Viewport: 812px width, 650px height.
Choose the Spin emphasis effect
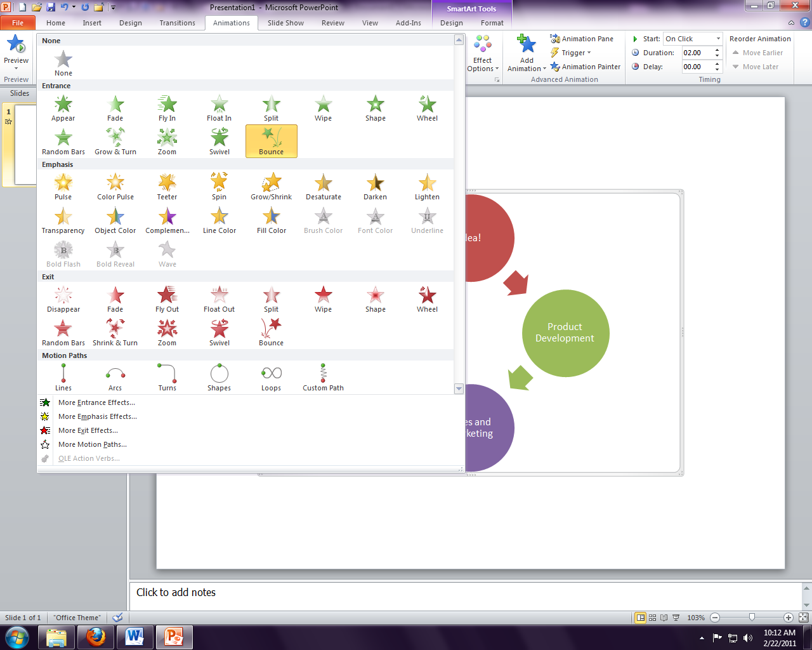point(219,187)
